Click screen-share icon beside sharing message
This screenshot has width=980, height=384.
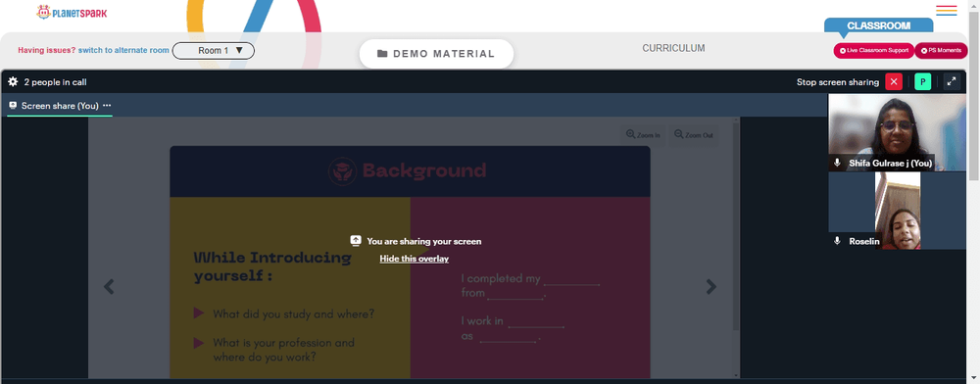356,241
